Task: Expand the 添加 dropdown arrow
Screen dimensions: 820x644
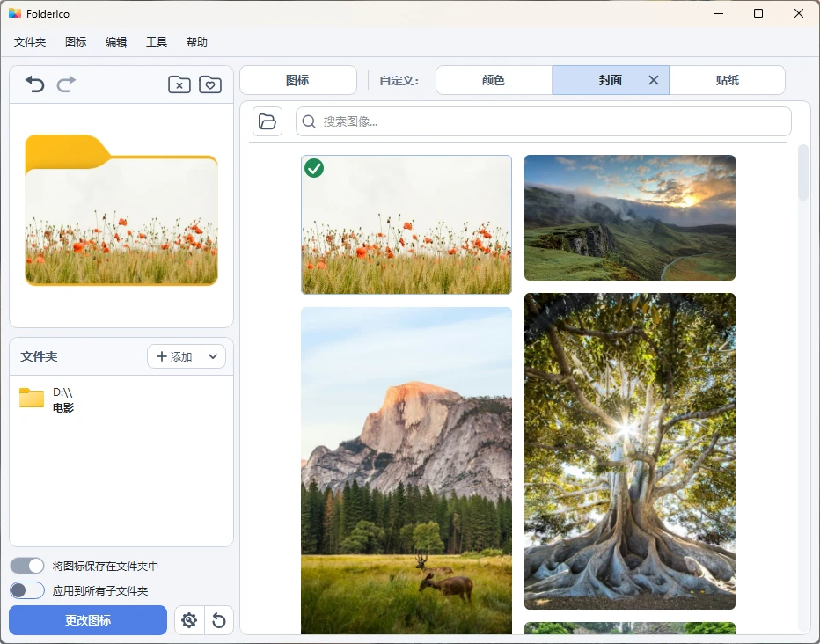Action: point(213,356)
